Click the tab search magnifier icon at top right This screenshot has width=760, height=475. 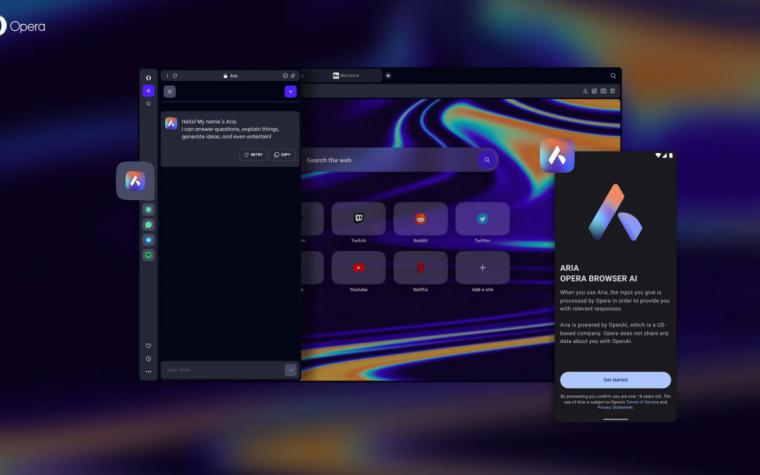pyautogui.click(x=613, y=76)
